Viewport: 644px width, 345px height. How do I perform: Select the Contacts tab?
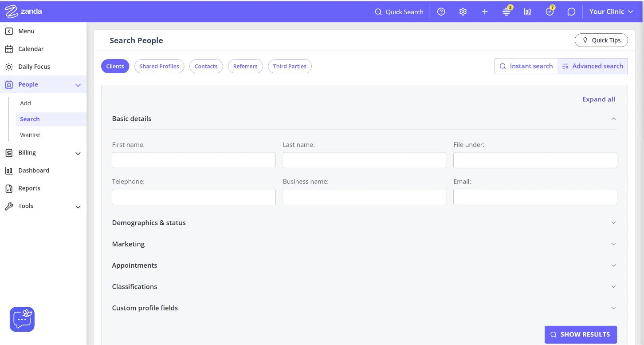pyautogui.click(x=206, y=66)
